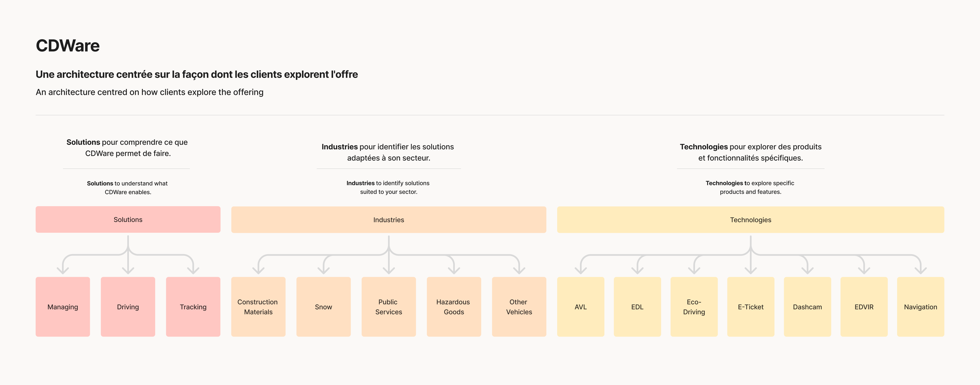980x385 pixels.
Task: Select the Snow industry card
Action: (323, 307)
